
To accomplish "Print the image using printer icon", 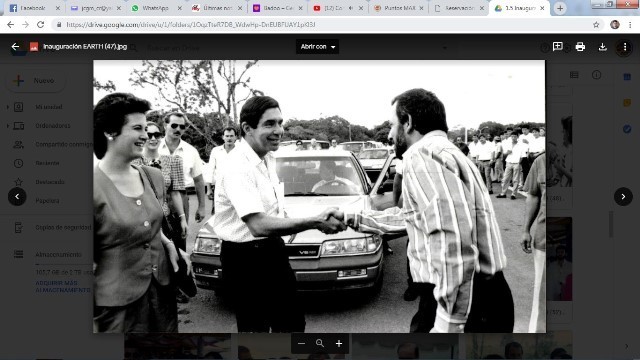I will tap(580, 47).
